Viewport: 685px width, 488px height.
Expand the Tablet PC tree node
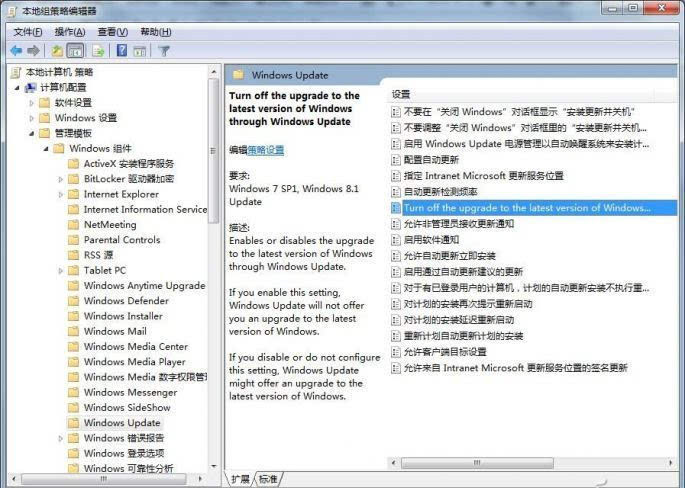tap(60, 271)
